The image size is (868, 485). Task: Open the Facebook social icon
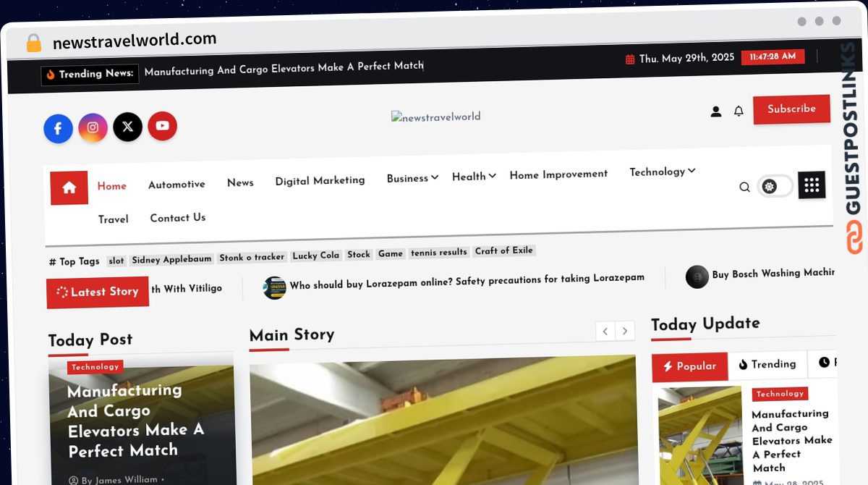tap(58, 129)
